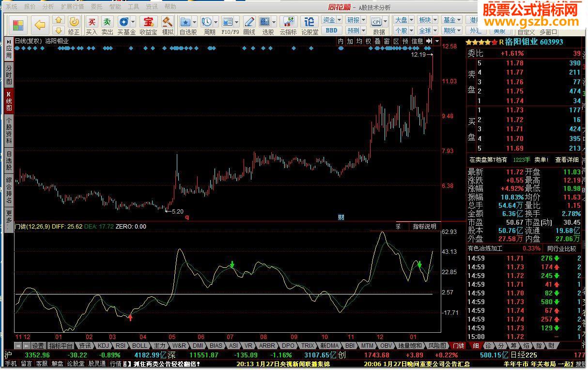The height and width of the screenshot is (370, 588).
Task: Click the 诊 diagnosis tab icon
Action: tap(488, 345)
